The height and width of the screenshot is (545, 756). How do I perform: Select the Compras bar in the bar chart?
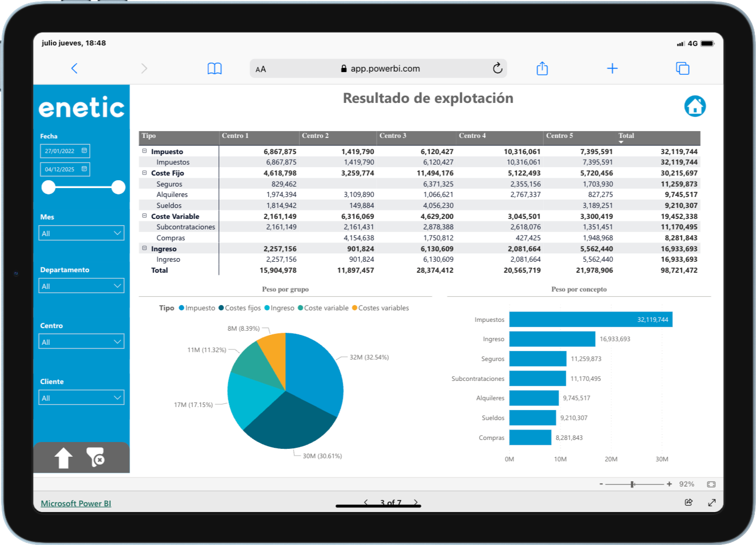click(x=530, y=437)
